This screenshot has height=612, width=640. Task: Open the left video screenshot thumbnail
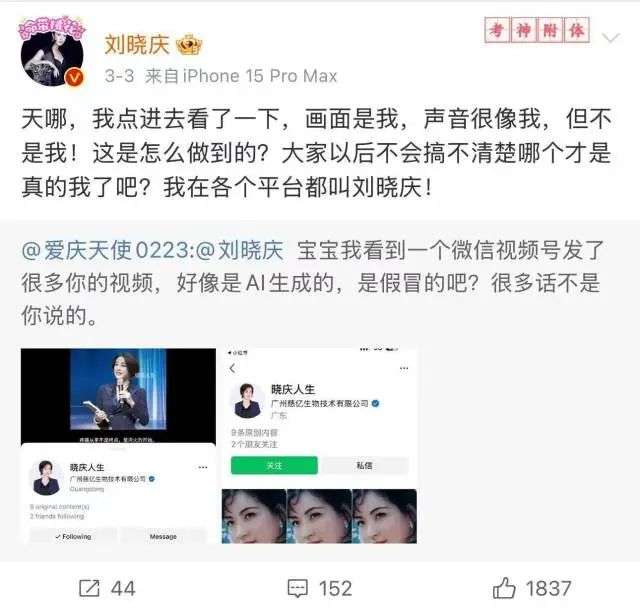(118, 446)
